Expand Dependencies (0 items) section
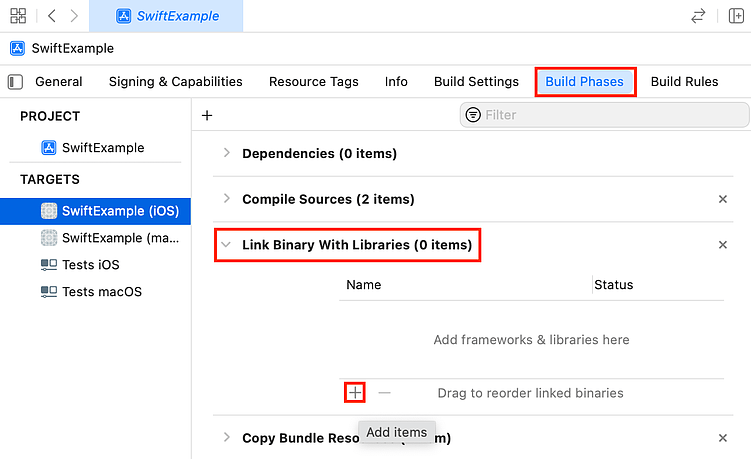Image resolution: width=751 pixels, height=459 pixels. [x=227, y=153]
